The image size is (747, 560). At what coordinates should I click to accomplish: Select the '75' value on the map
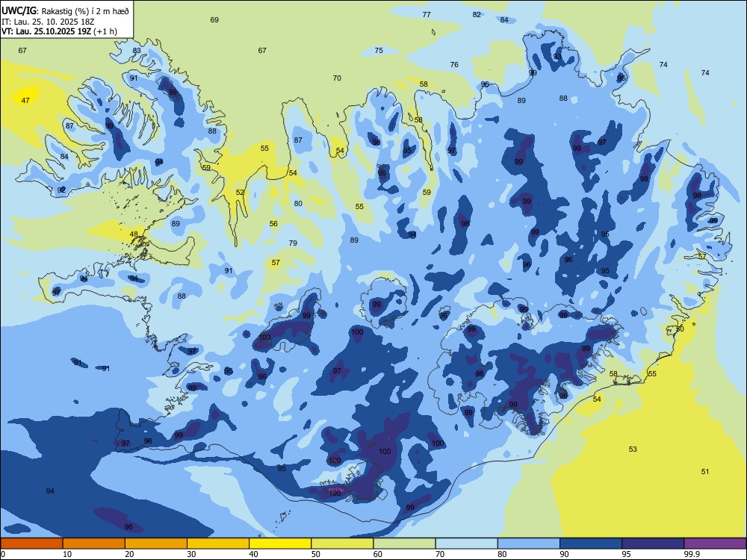(379, 50)
